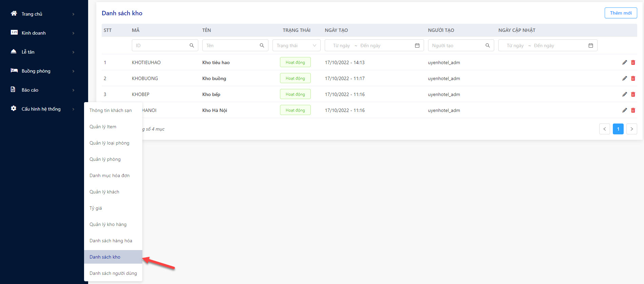Click the calendar icon in Ngày tạo filter
The width and height of the screenshot is (644, 284).
[x=417, y=45]
